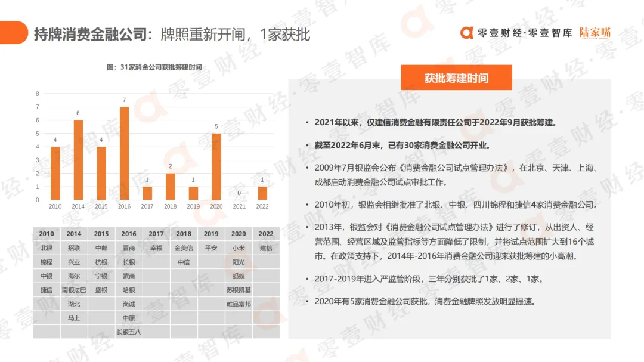Click the 2010 bar in the chart
Screen dimensions: 644x362
[x=55, y=173]
